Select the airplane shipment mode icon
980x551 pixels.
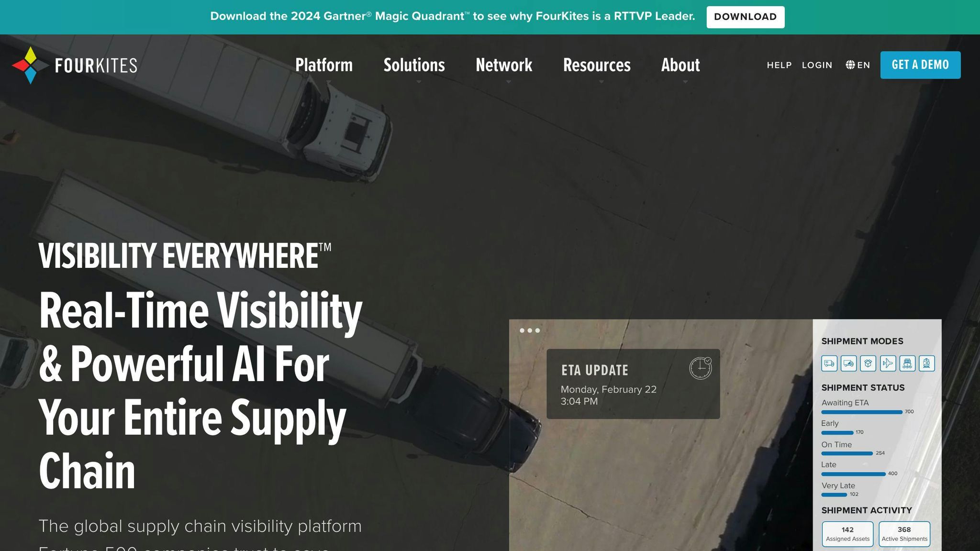pyautogui.click(x=888, y=364)
